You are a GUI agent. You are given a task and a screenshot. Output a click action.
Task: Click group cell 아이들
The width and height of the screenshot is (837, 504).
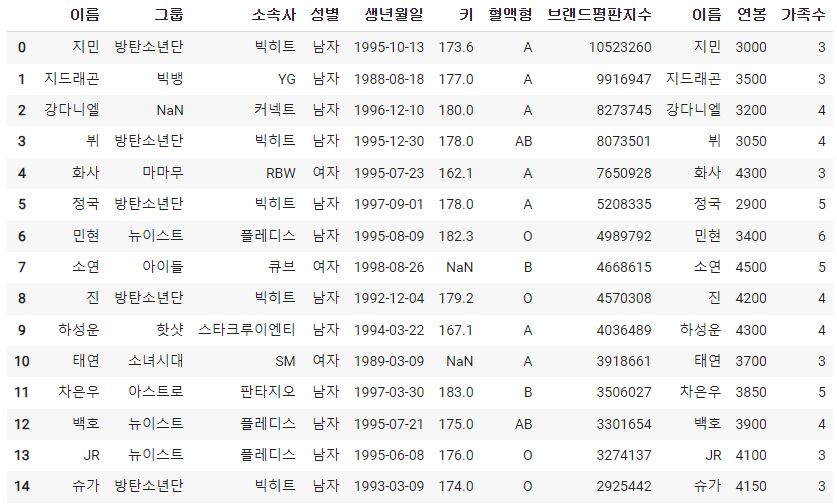[x=163, y=267]
